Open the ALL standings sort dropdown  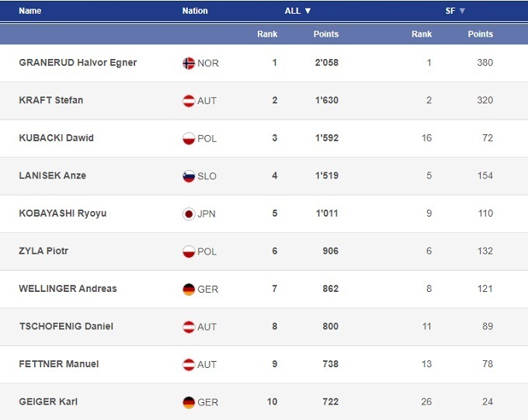tap(298, 11)
